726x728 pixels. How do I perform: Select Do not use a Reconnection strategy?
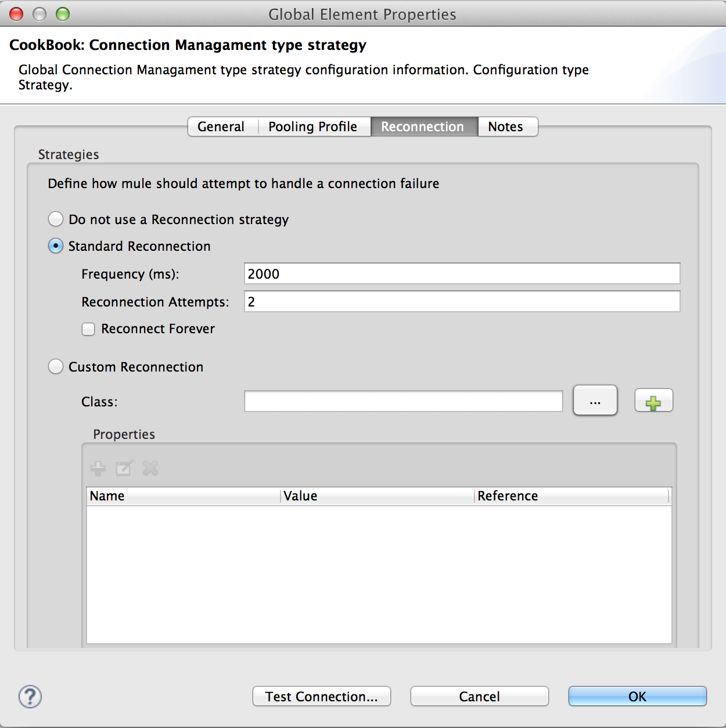click(x=55, y=219)
